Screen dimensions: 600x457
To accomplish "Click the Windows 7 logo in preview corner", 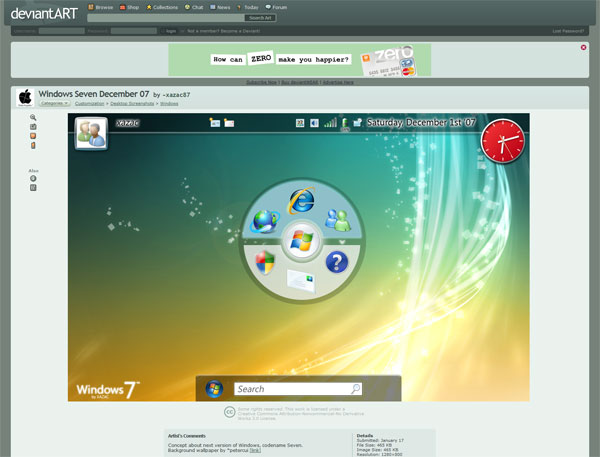I will click(x=108, y=390).
